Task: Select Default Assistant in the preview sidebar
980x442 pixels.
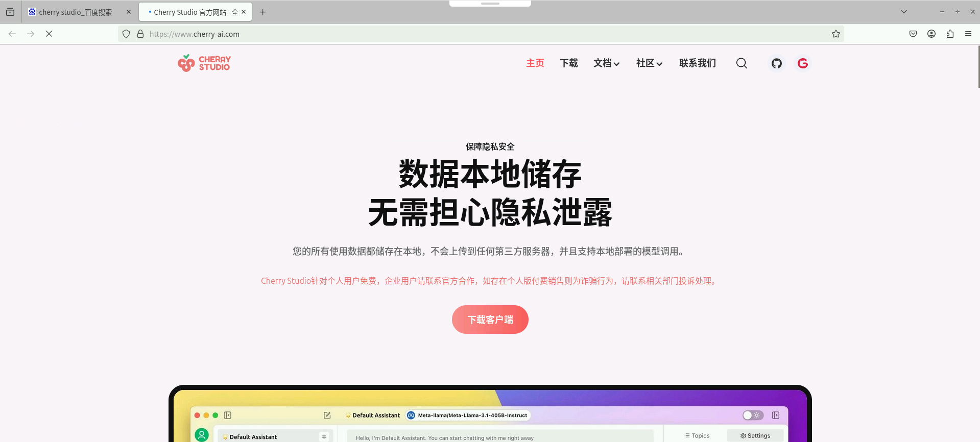Action: click(x=275, y=436)
